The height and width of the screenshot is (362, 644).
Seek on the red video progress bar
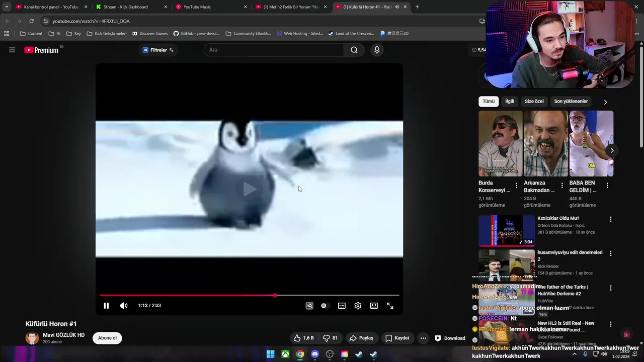coord(249,295)
